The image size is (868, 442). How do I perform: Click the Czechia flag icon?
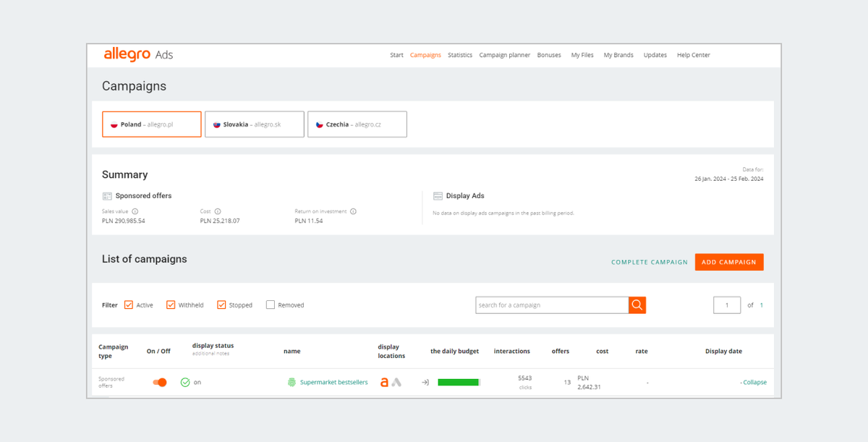320,124
